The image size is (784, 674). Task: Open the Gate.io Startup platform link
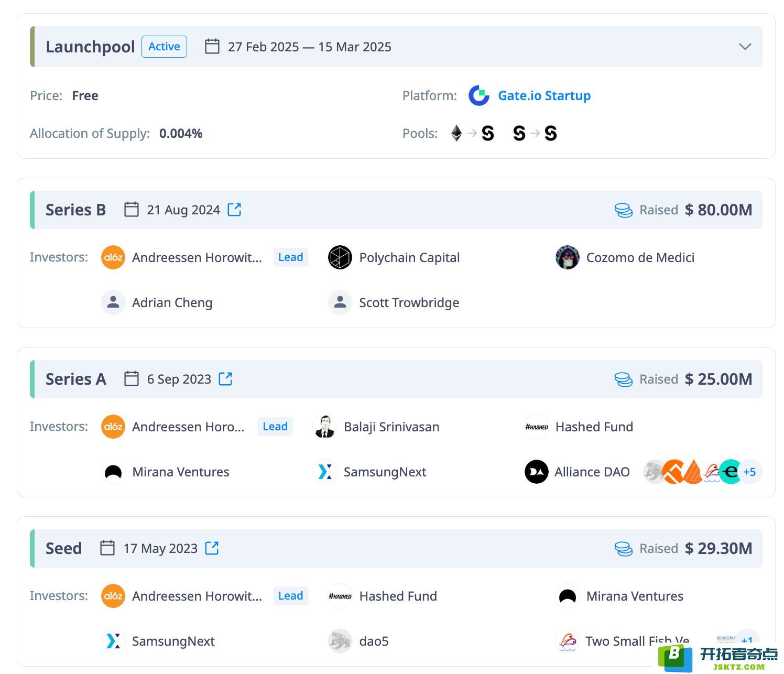544,95
